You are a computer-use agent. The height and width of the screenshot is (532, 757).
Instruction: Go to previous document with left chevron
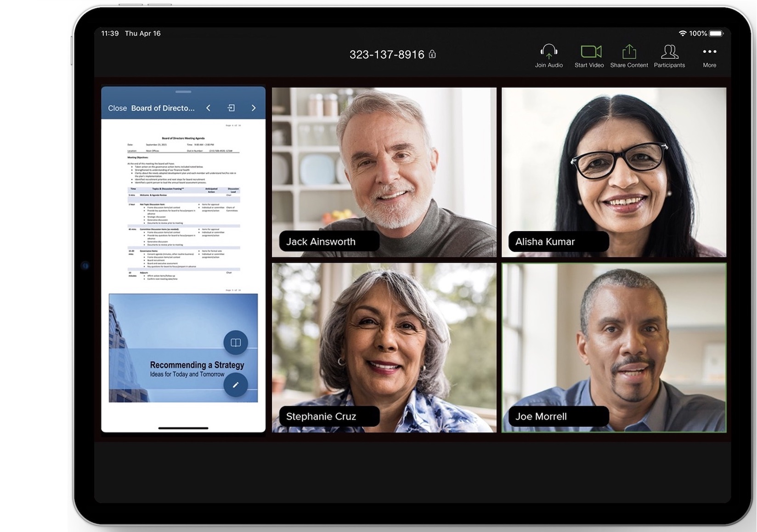(209, 108)
